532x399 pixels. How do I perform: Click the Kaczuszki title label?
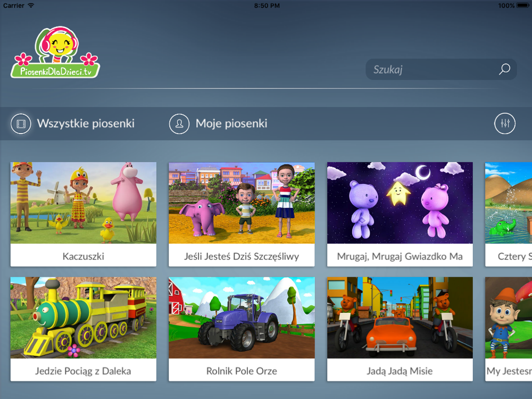tap(84, 256)
